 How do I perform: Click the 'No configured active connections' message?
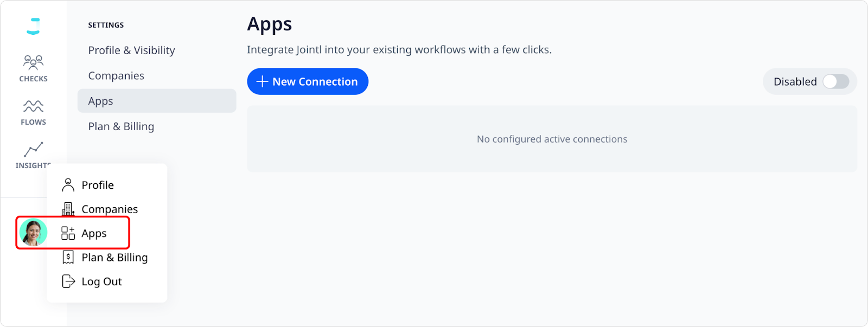click(x=552, y=139)
